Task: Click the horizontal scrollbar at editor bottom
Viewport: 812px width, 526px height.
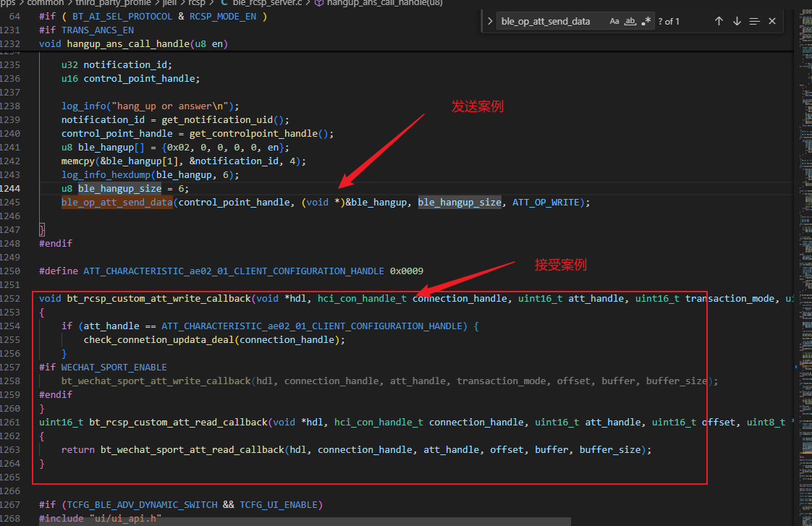Action: tap(305, 522)
